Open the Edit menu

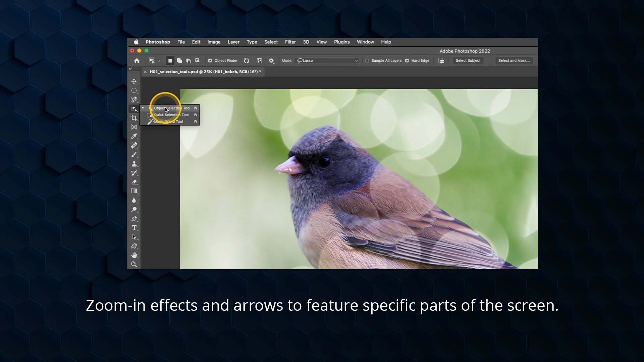196,42
